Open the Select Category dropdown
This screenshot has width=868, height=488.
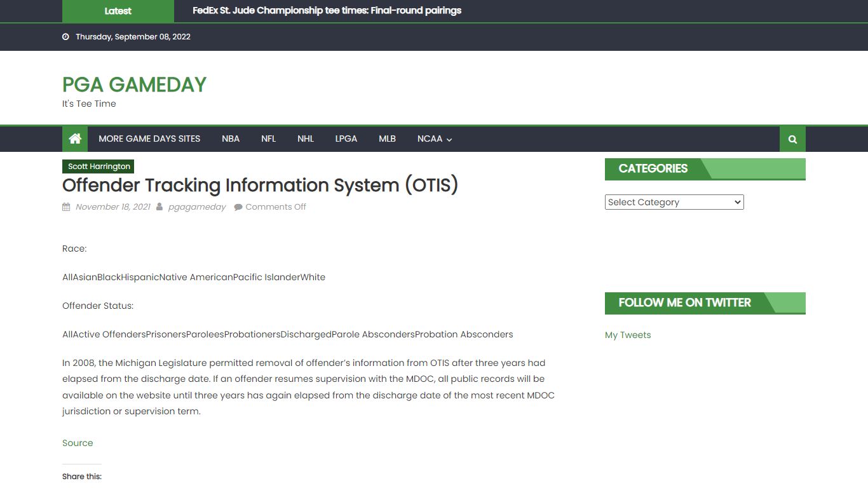(674, 202)
